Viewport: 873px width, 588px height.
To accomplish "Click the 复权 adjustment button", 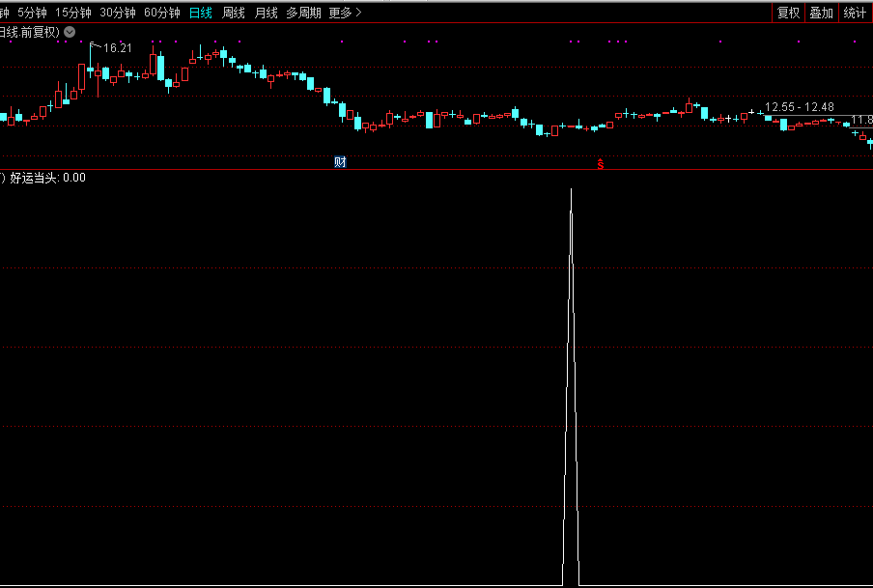I will pos(789,13).
